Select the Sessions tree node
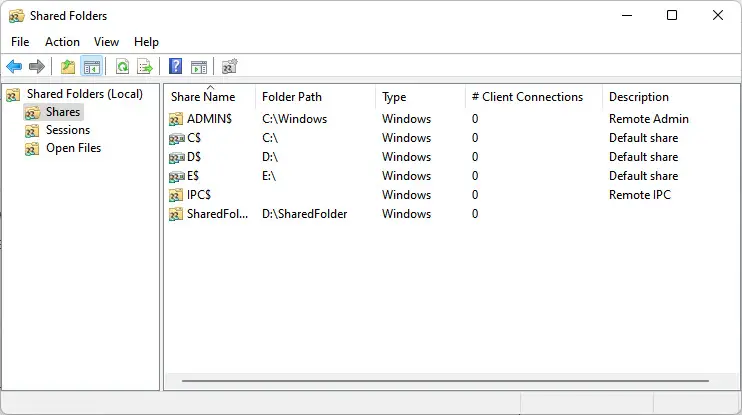 68,130
